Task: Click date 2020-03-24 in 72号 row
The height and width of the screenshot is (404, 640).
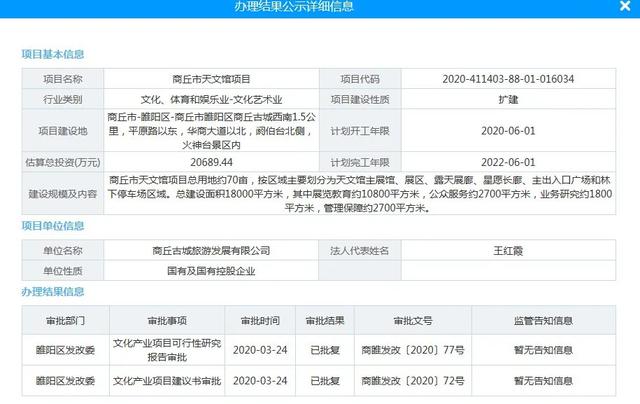Action: tap(260, 381)
